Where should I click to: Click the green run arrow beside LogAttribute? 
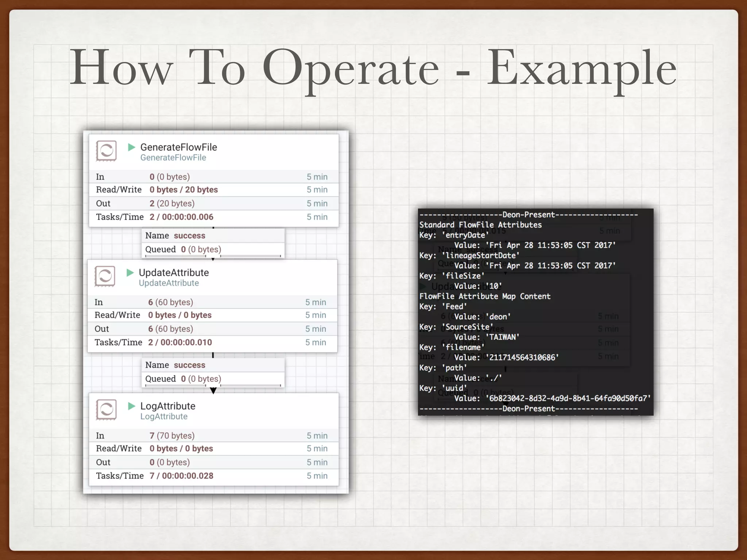click(x=132, y=406)
